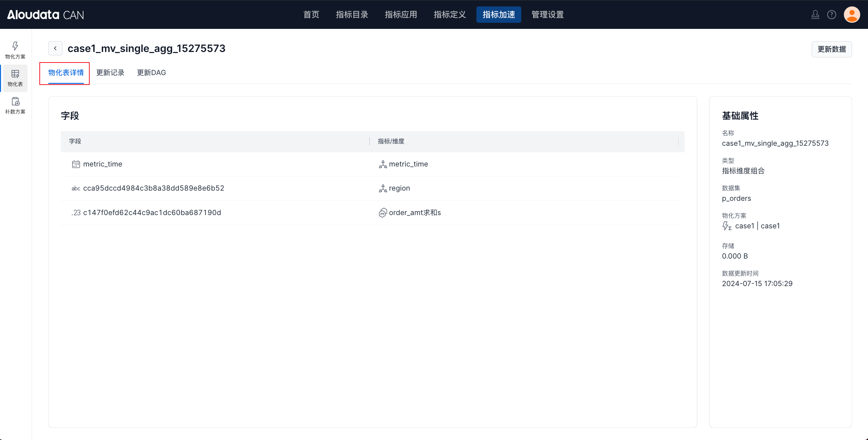Viewport: 868px width, 440px height.
Task: Click the help question mark icon
Action: (x=831, y=15)
